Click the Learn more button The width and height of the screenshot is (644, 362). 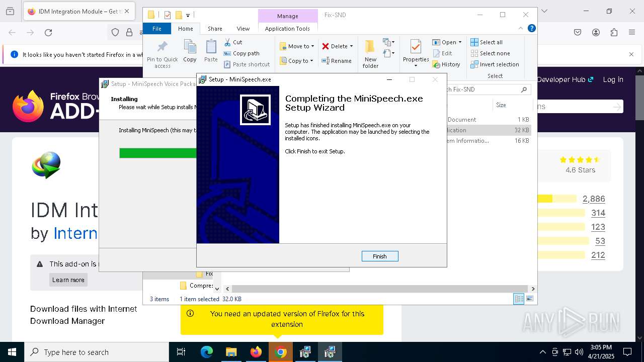68,280
